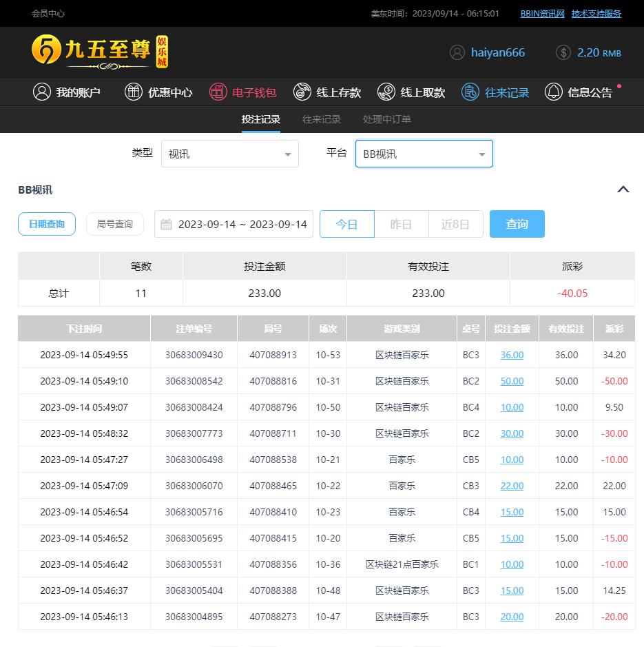The height and width of the screenshot is (647, 644).
Task: Click the 线上取款 withdrawal icon
Action: [x=387, y=92]
